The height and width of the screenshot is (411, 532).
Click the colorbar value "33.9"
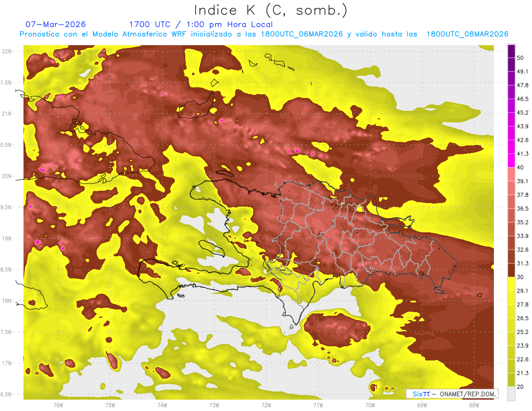[x=523, y=236]
